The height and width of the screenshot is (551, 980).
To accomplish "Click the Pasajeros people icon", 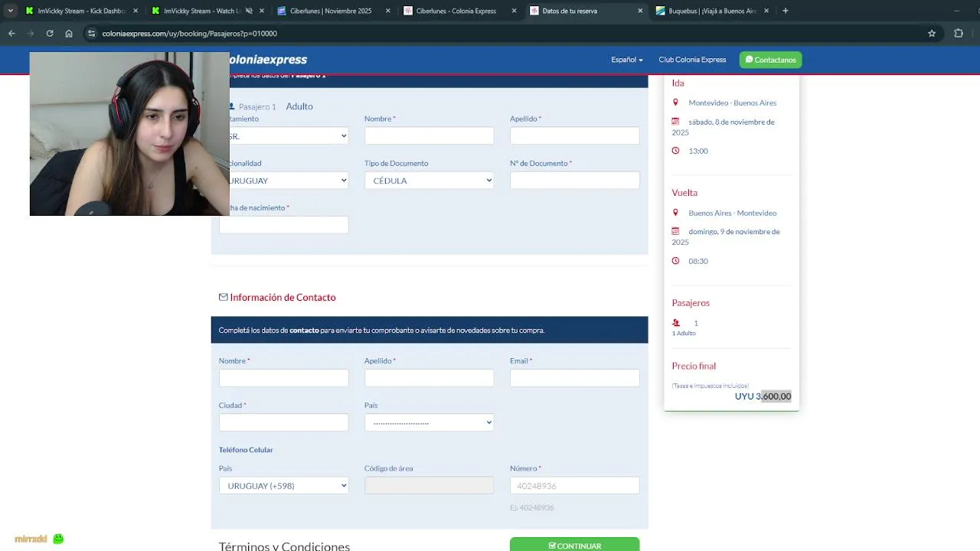I will 676,323.
